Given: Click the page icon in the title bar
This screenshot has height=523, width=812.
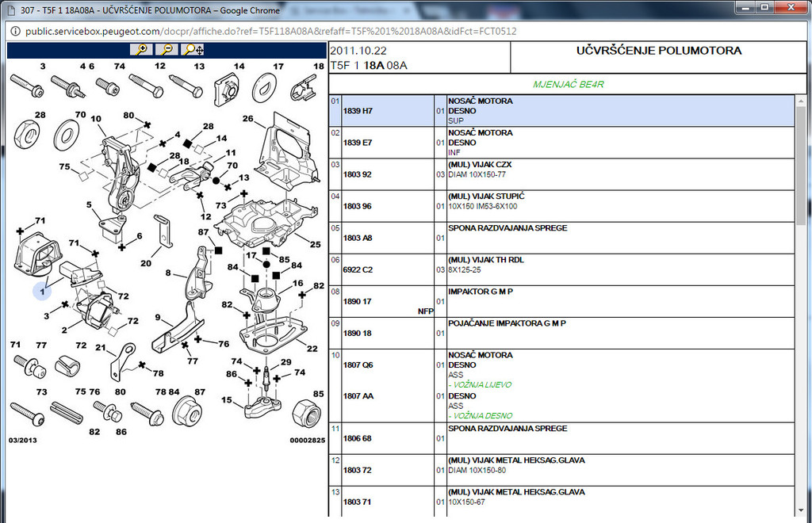Looking at the screenshot, I should tap(11, 10).
